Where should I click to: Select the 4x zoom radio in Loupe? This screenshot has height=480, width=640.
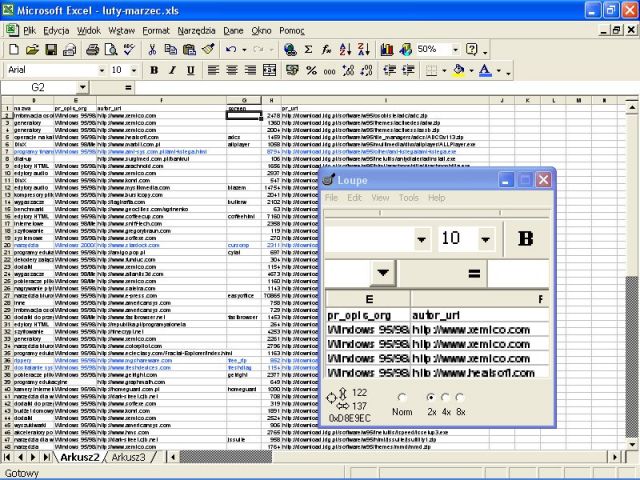point(445,397)
